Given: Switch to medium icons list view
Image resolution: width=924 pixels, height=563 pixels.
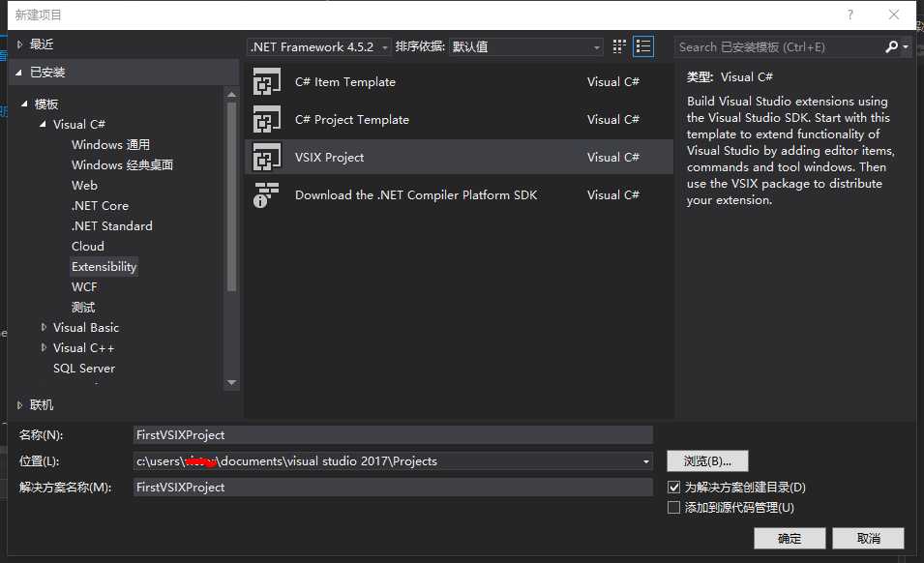Looking at the screenshot, I should click(642, 46).
